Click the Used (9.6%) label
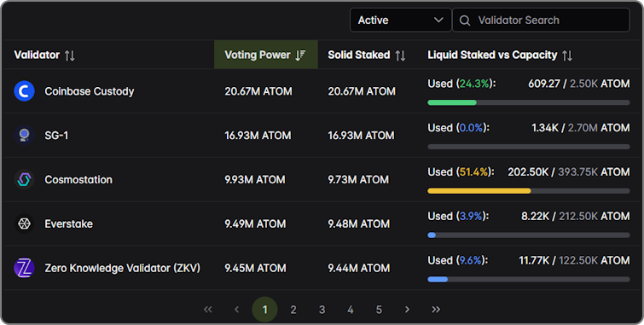The image size is (644, 325). coord(458,260)
